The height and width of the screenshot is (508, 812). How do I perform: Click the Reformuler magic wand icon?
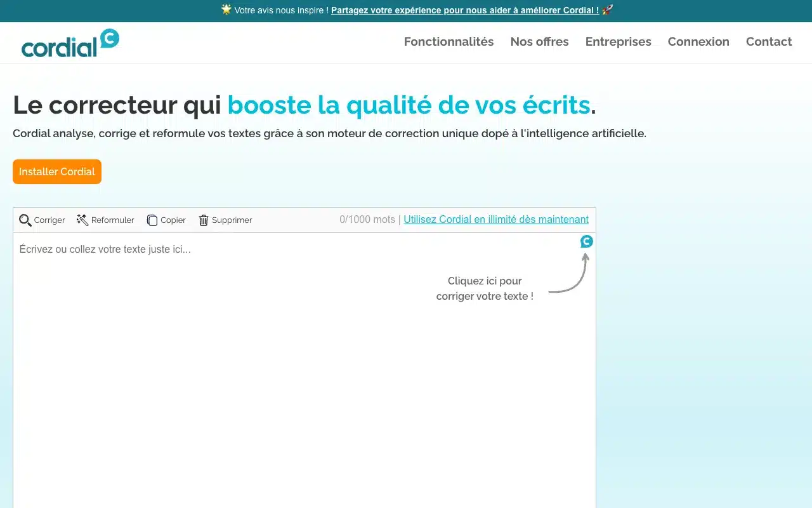(82, 220)
